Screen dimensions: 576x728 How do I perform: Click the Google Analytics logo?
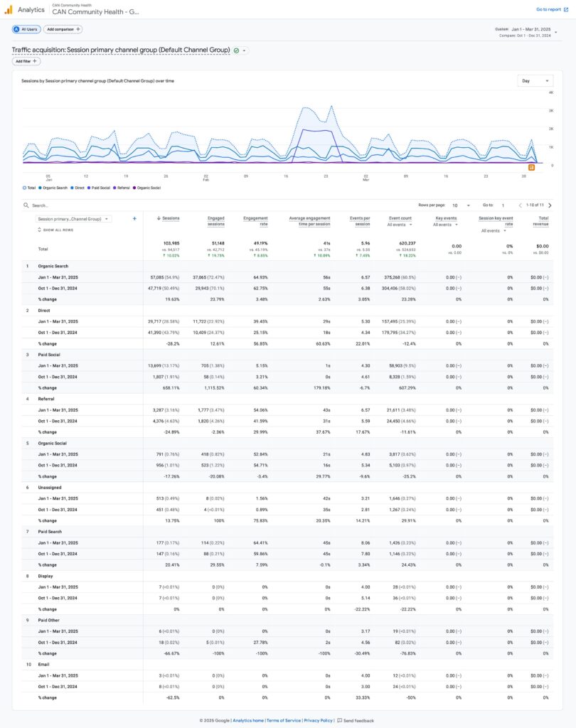tap(9, 9)
